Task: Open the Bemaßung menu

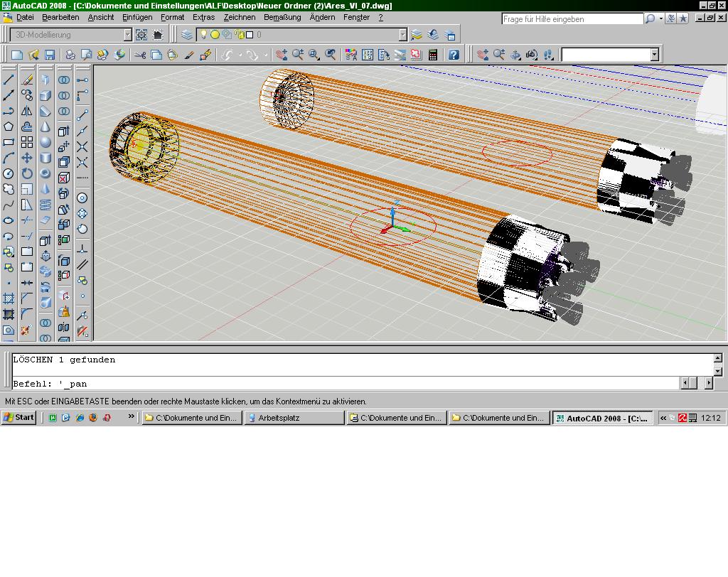Action: click(282, 17)
